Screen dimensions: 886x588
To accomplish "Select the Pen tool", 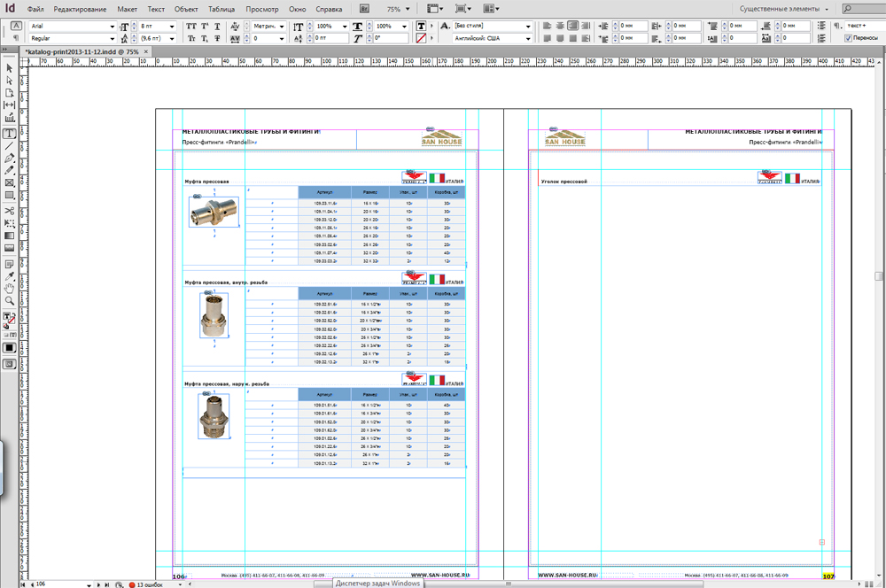I will click(9, 159).
